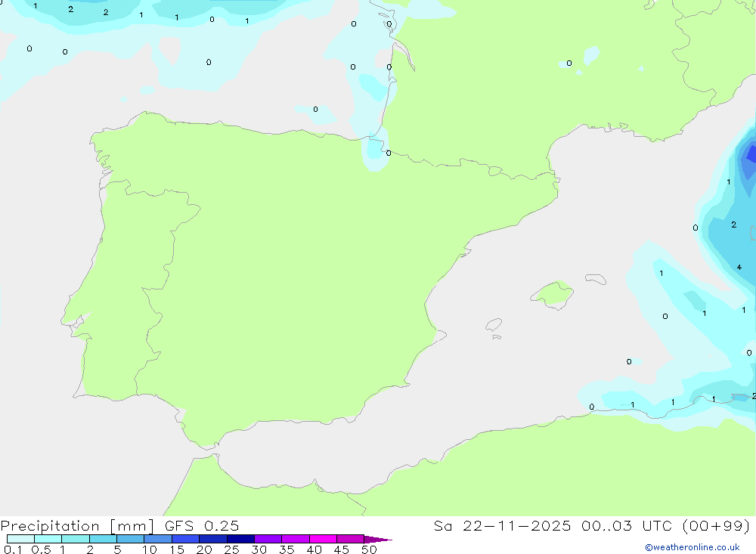Click the 1–2 mm legend color swatch

pos(76,539)
